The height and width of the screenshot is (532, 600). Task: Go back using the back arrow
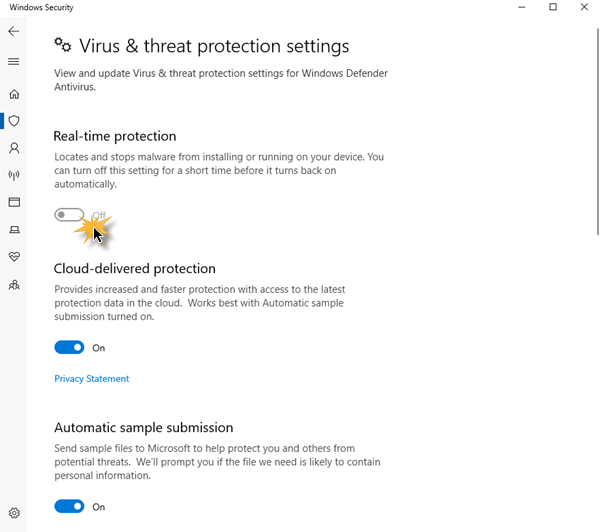14,32
